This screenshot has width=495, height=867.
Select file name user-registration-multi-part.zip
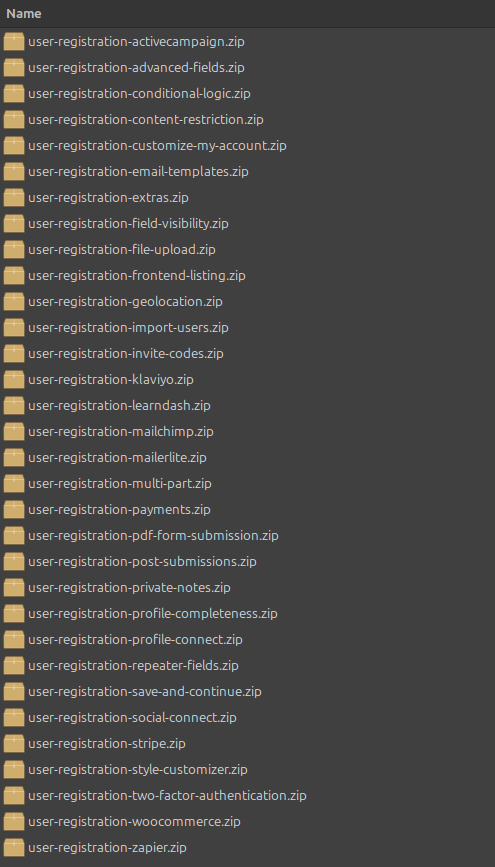pos(120,483)
